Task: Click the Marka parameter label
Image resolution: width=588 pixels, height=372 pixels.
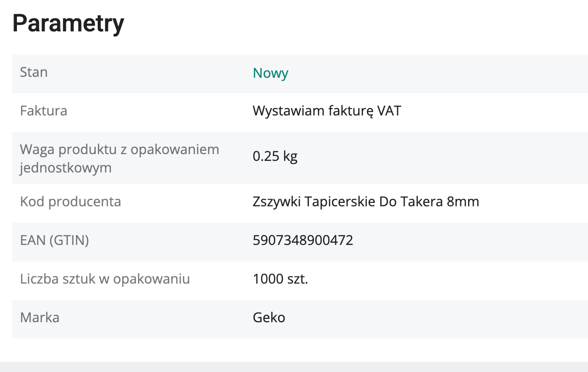Action: [x=40, y=317]
